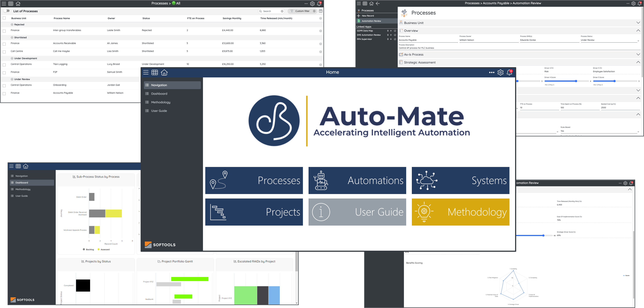Select User Guide in Home window sidebar
Screen dimensions: 644x308
point(172,111)
